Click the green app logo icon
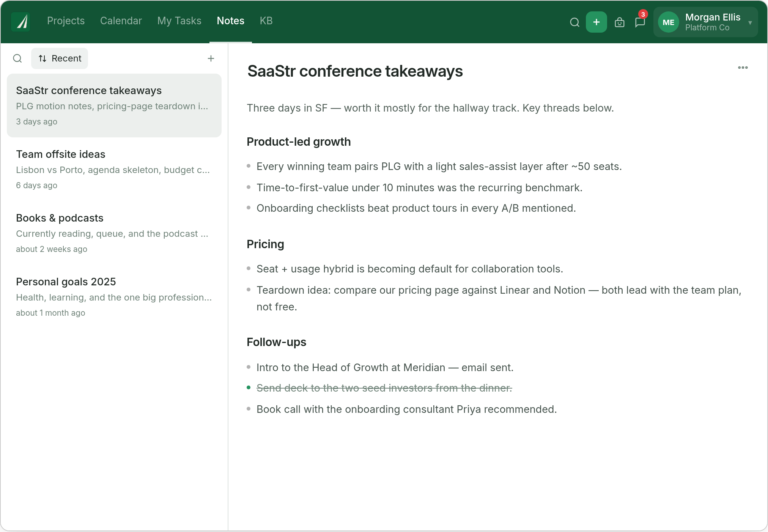Image resolution: width=768 pixels, height=532 pixels. click(x=21, y=22)
